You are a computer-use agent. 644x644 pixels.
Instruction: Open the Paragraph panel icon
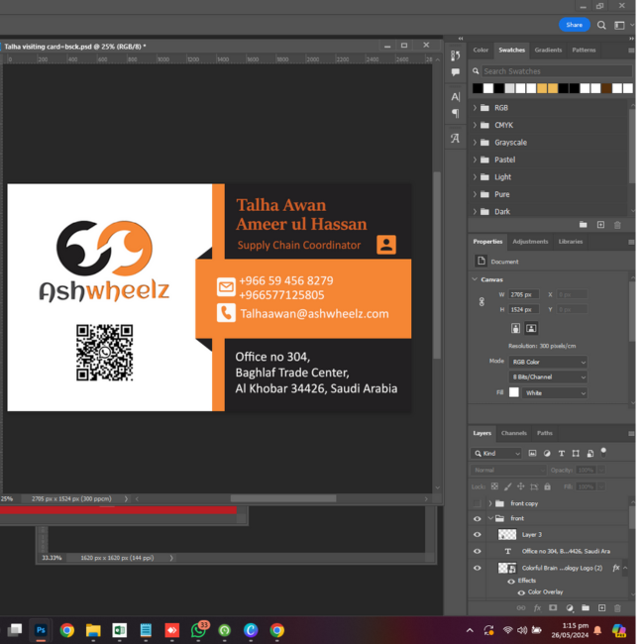pyautogui.click(x=455, y=113)
